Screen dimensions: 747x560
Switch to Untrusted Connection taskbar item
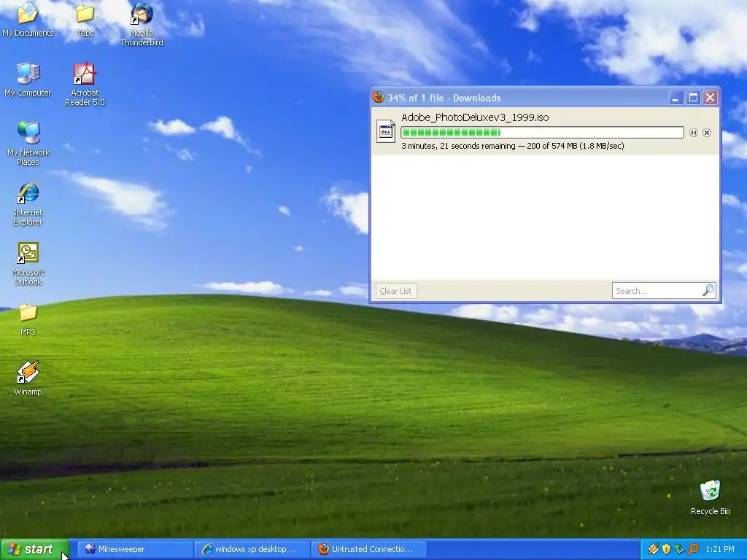click(369, 549)
